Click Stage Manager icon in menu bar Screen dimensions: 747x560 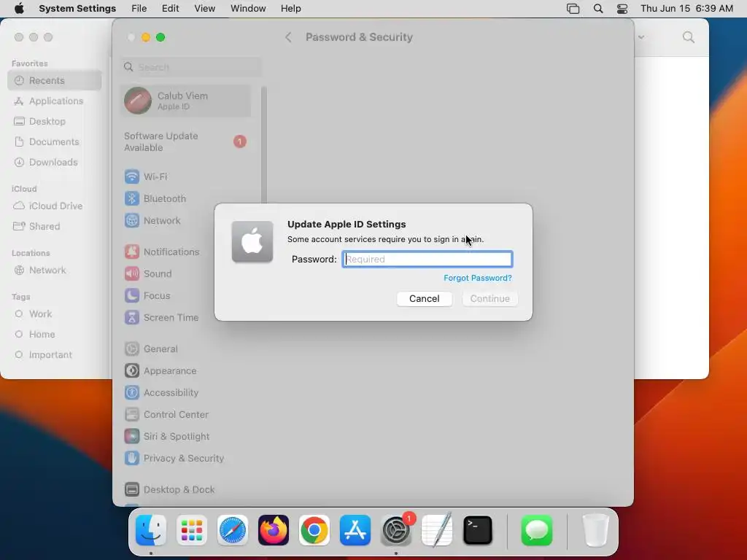click(x=573, y=9)
